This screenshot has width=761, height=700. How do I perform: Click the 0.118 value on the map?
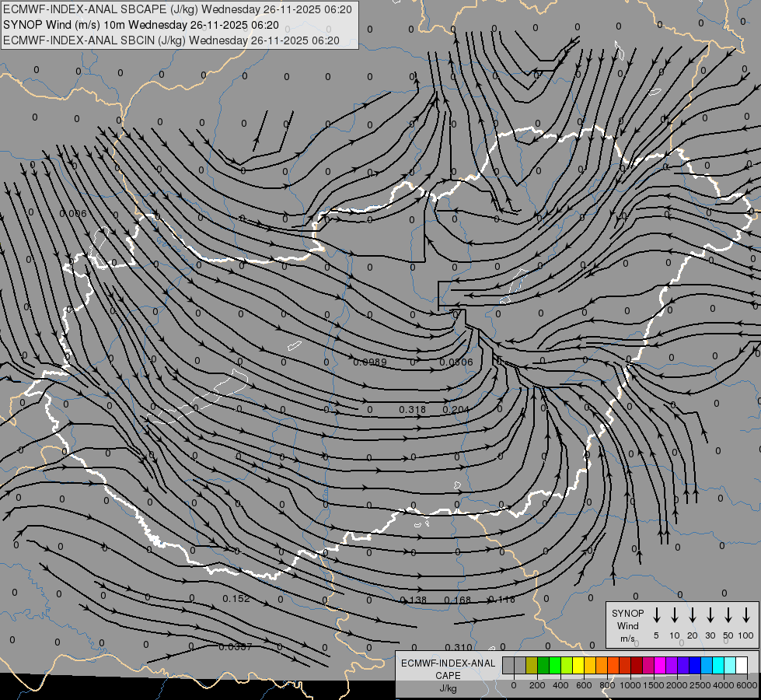502,600
